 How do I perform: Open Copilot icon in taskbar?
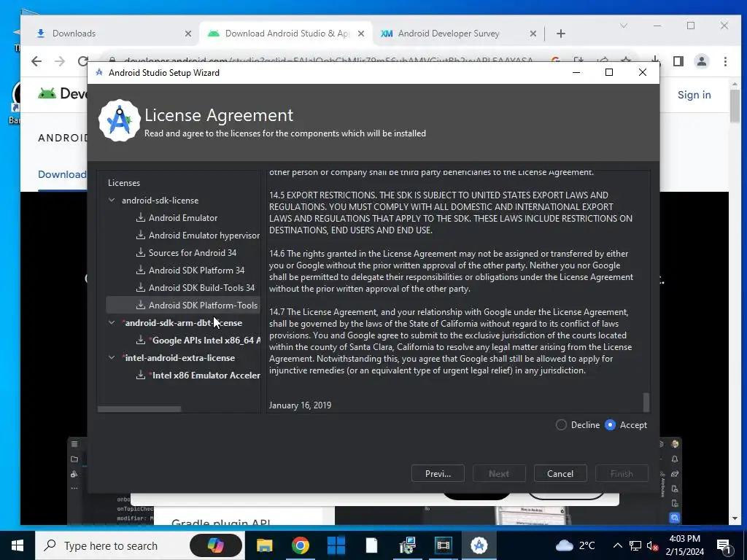coord(216,545)
